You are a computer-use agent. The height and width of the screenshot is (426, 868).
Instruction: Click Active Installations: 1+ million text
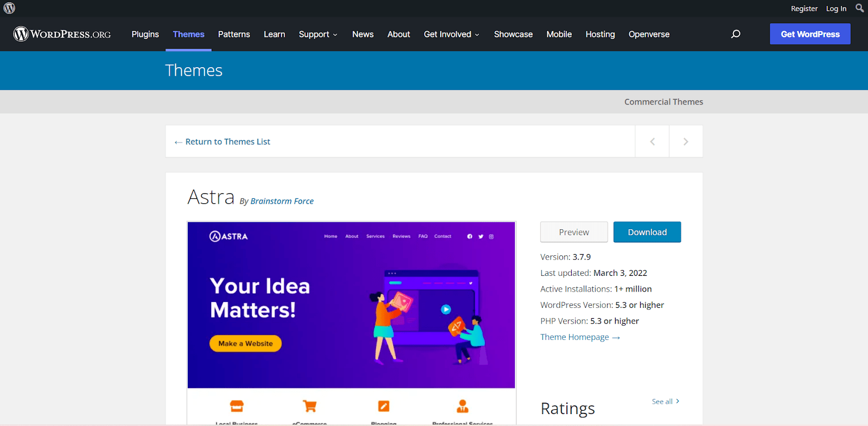(x=596, y=289)
